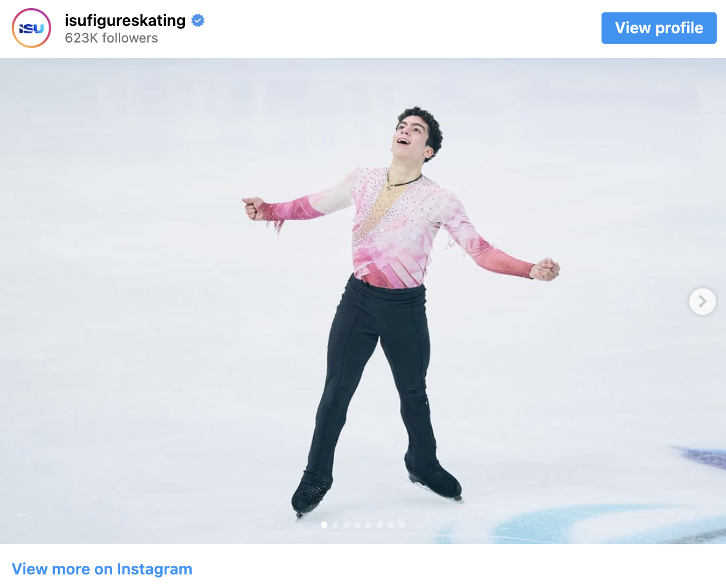
Task: Select the first carousel dot
Action: coord(324,525)
